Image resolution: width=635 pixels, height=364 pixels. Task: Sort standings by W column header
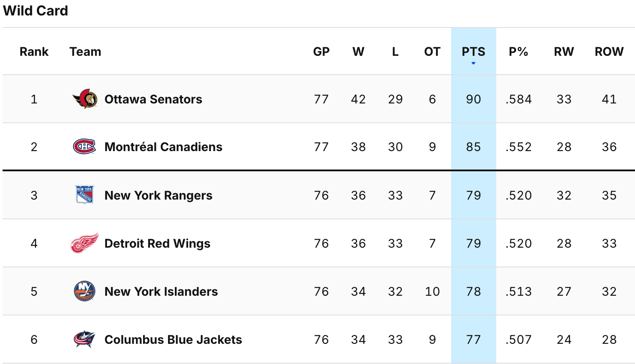click(358, 52)
